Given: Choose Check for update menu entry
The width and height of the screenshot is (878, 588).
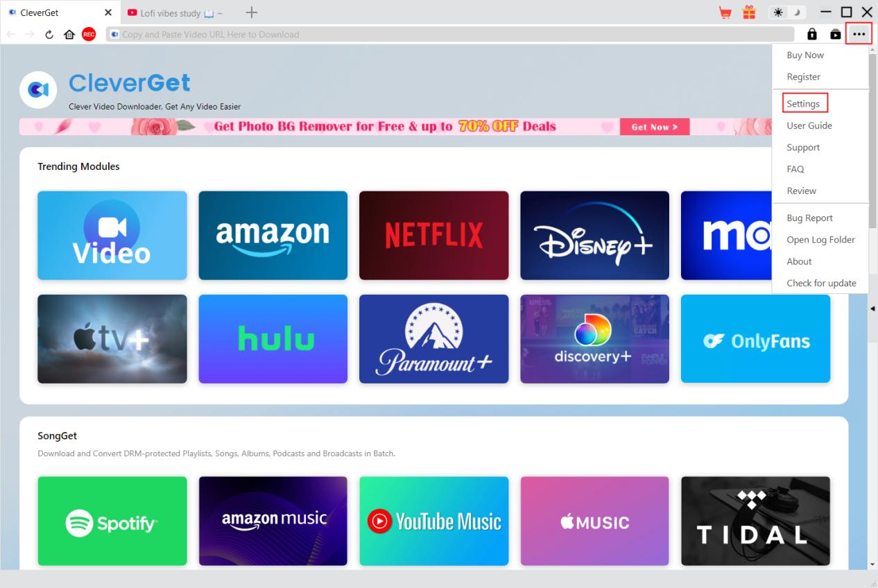Looking at the screenshot, I should tap(821, 283).
